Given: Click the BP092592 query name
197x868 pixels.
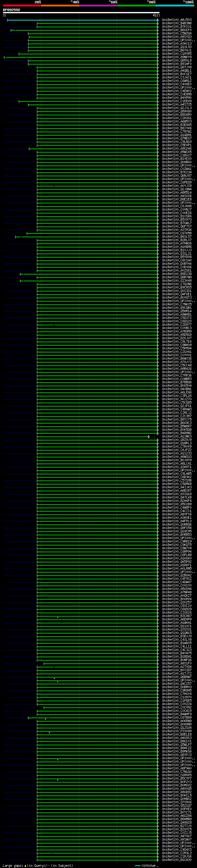Looking at the screenshot, I should click(x=11, y=10).
